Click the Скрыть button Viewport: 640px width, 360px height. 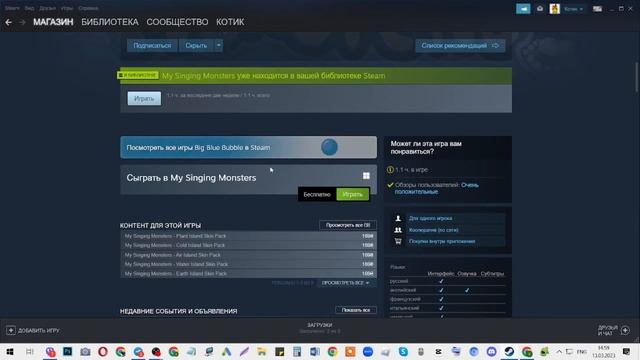(196, 45)
